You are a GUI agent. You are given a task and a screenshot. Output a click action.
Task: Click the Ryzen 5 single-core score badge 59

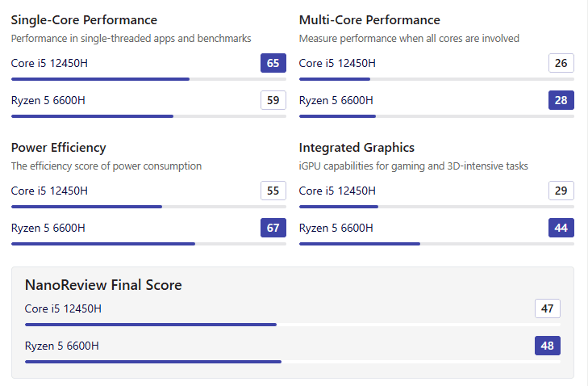point(273,100)
